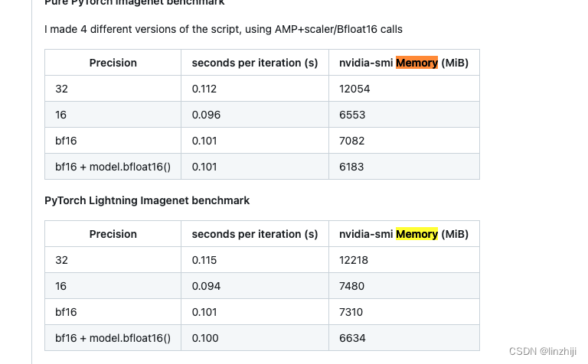Click the 6553 memory value
Image resolution: width=588 pixels, height=364 pixels.
[352, 115]
